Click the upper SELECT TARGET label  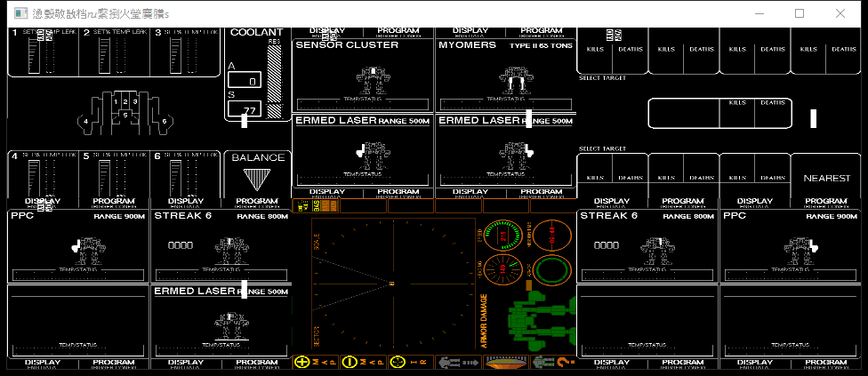(x=602, y=78)
